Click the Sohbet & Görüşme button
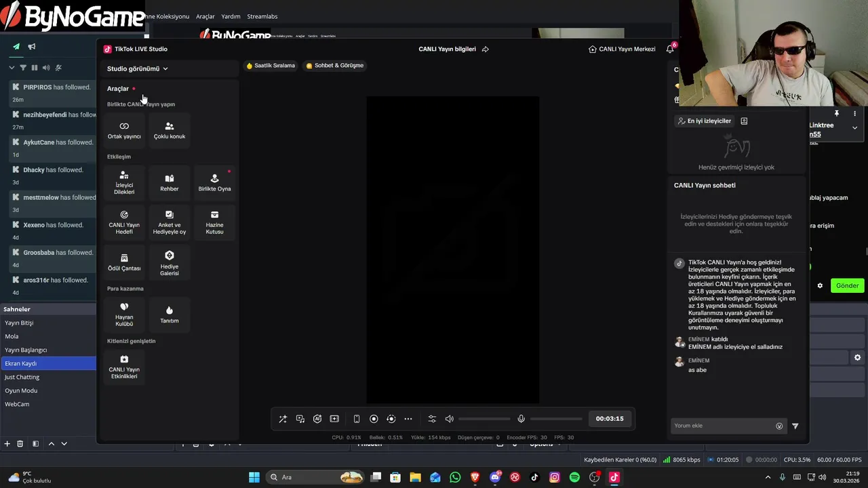The height and width of the screenshot is (488, 868). click(335, 66)
